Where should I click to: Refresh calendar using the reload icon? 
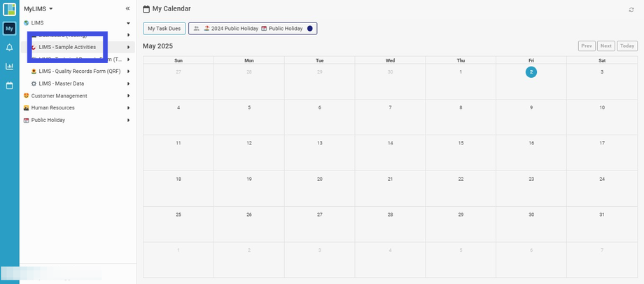(631, 10)
